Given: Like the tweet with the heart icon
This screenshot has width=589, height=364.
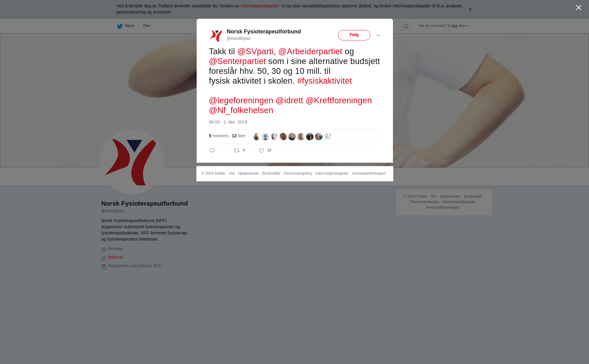Looking at the screenshot, I should click(x=261, y=150).
